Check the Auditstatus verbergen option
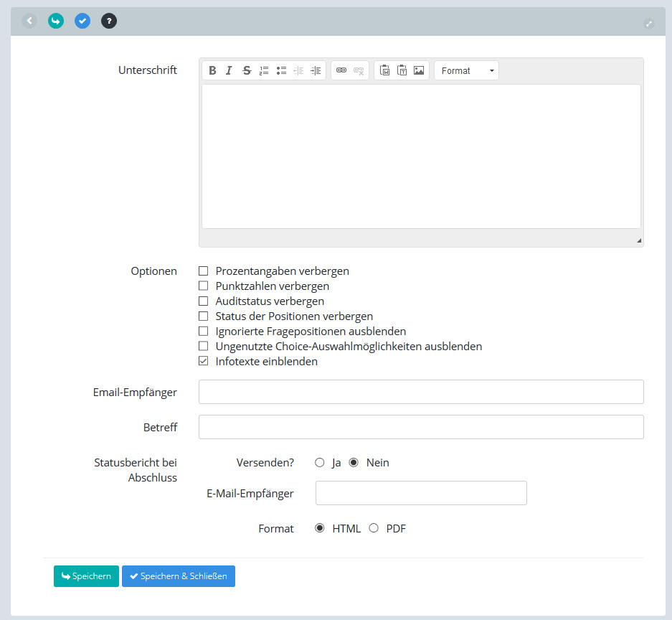The width and height of the screenshot is (672, 620). point(204,301)
